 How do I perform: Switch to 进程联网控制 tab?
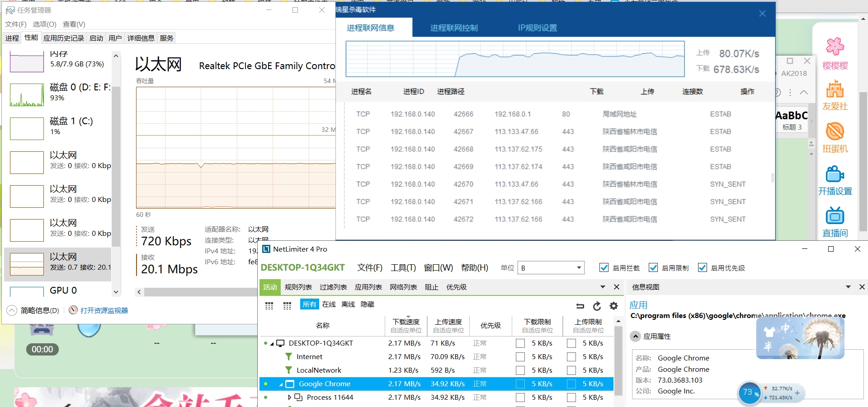(x=453, y=28)
